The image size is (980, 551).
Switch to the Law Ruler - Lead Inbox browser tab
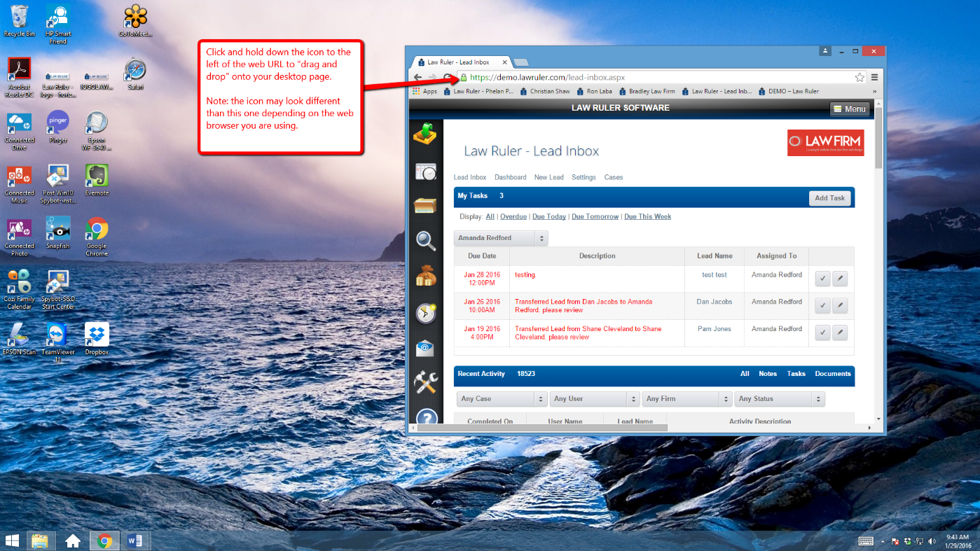tap(461, 62)
